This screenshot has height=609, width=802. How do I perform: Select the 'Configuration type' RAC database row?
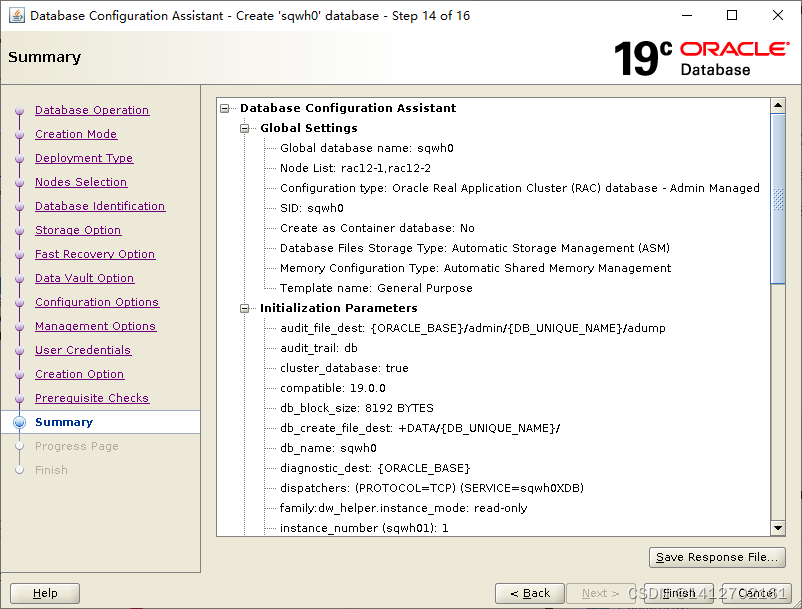coord(520,188)
